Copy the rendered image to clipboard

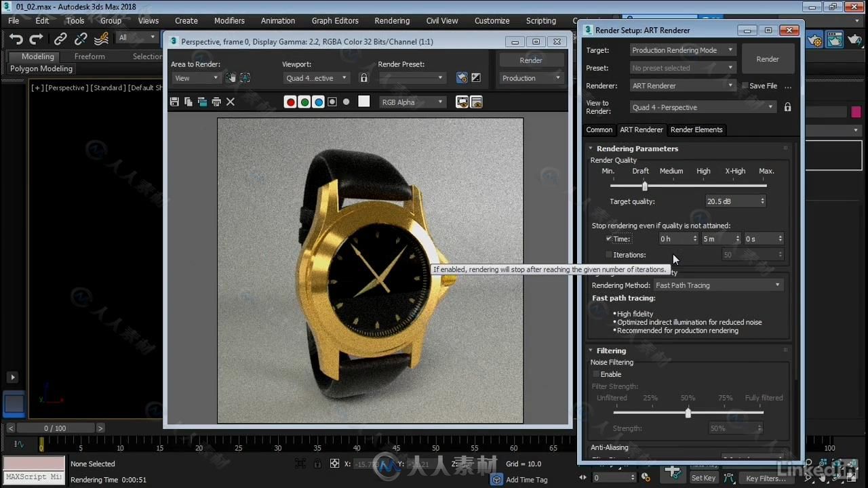[x=188, y=102]
